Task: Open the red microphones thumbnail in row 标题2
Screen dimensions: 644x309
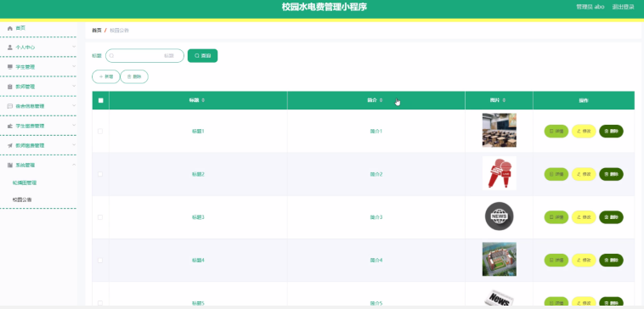Action: (499, 173)
